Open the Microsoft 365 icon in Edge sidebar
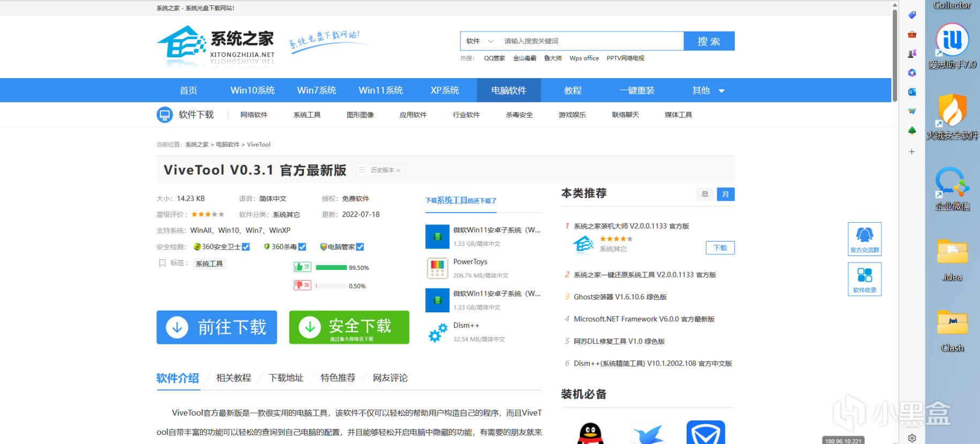 (912, 73)
